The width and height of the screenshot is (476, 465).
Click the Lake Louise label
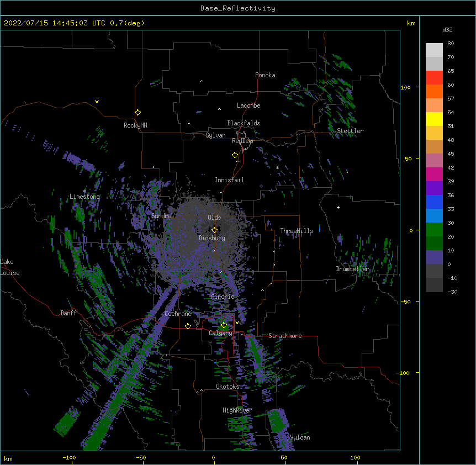pyautogui.click(x=10, y=267)
